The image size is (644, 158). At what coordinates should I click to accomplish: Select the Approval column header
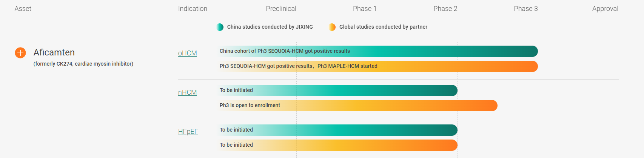605,9
